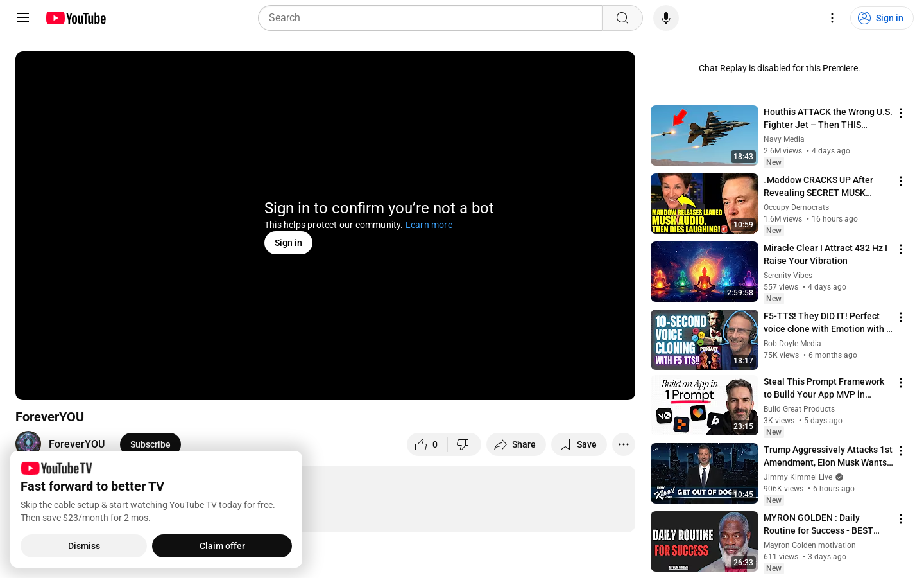Start voice search with microphone icon
This screenshot has height=578, width=924.
pos(666,18)
